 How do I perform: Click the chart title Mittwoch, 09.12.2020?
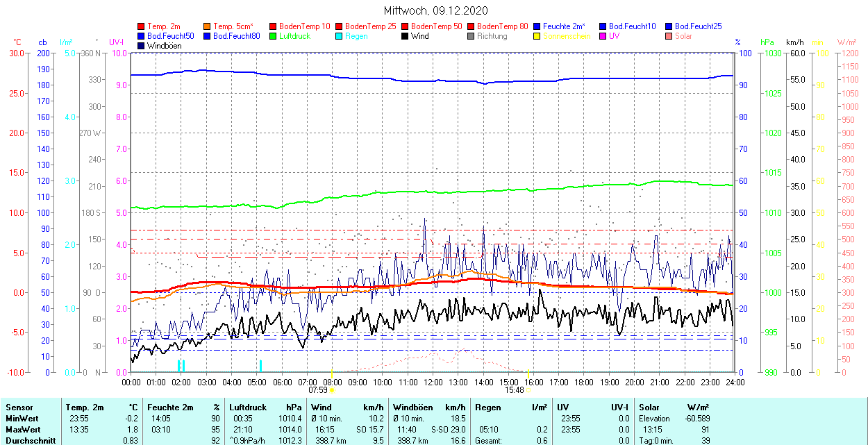click(x=435, y=10)
